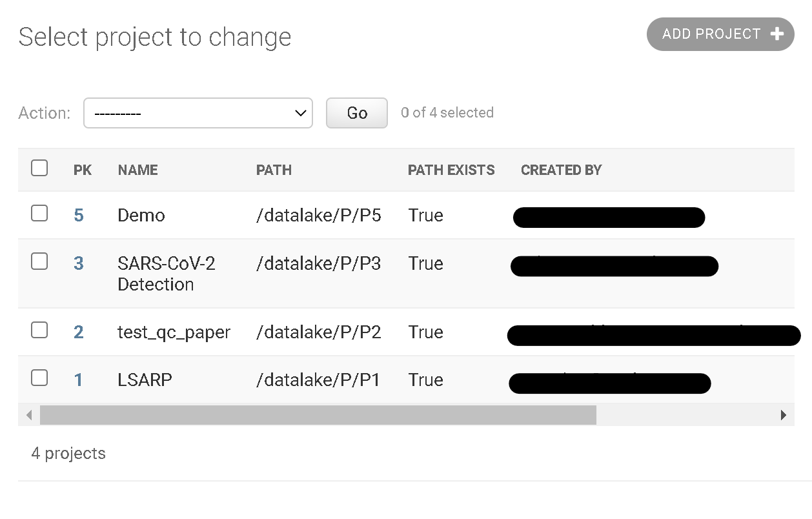Click the ADD PROJECT button
812x519 pixels.
[x=720, y=34]
